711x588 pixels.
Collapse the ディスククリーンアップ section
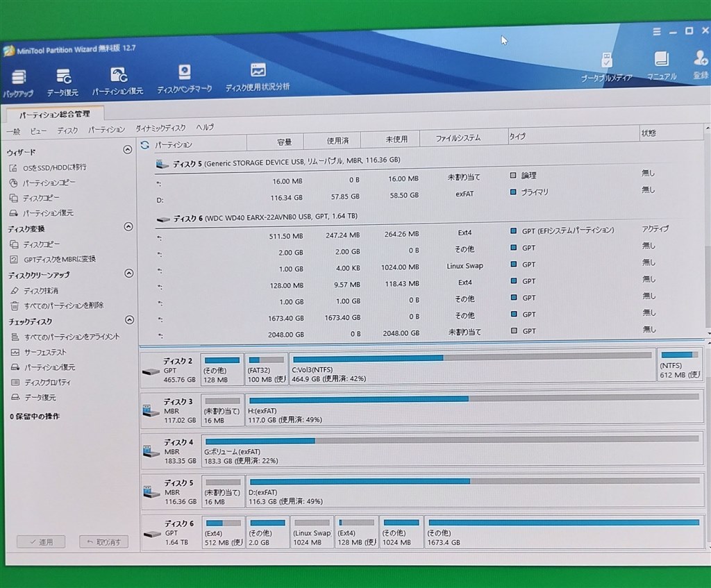128,274
